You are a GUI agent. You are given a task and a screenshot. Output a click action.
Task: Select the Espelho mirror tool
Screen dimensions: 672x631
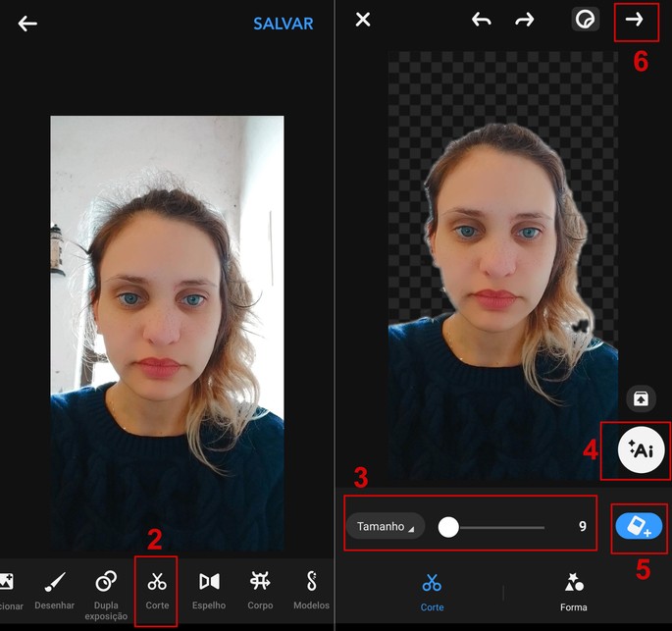point(209,588)
